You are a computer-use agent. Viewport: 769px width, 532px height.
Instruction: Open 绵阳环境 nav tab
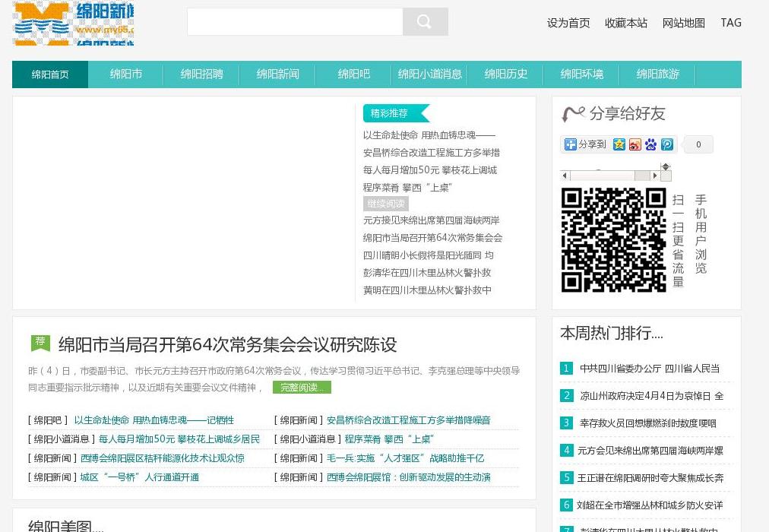pyautogui.click(x=581, y=74)
